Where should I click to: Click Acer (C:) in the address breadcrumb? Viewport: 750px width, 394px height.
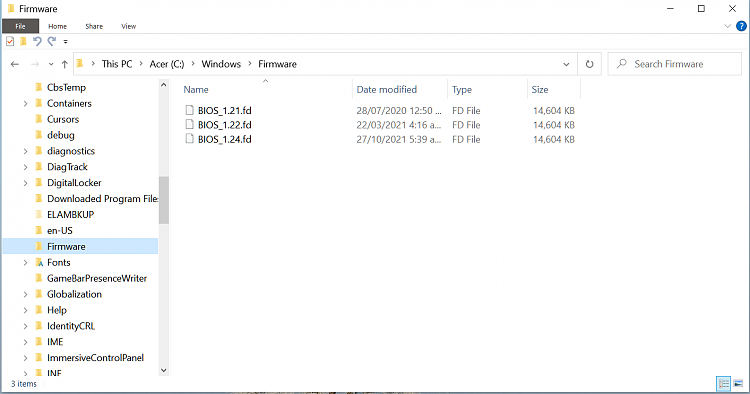(167, 64)
